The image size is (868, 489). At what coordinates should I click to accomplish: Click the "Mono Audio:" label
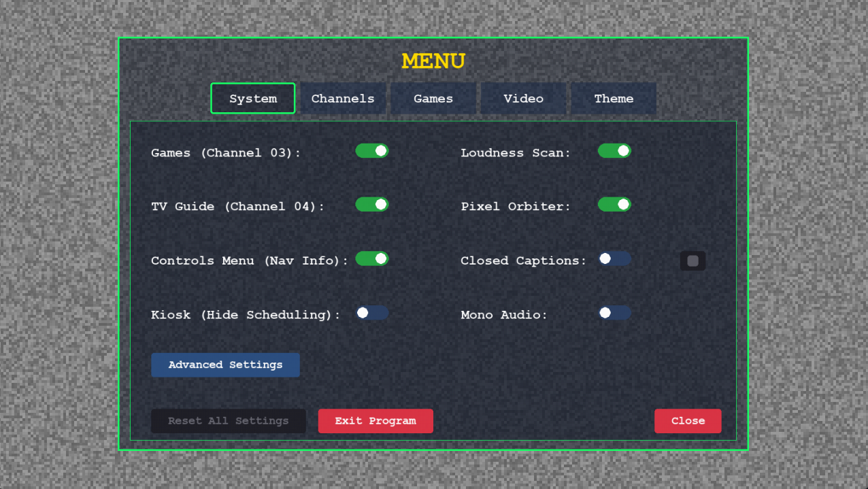coord(504,315)
